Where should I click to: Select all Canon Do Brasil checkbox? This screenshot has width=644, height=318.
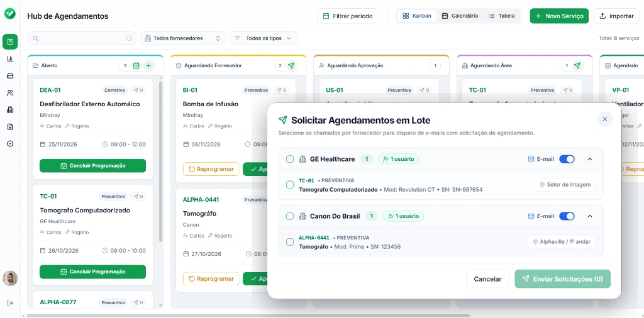289,216
